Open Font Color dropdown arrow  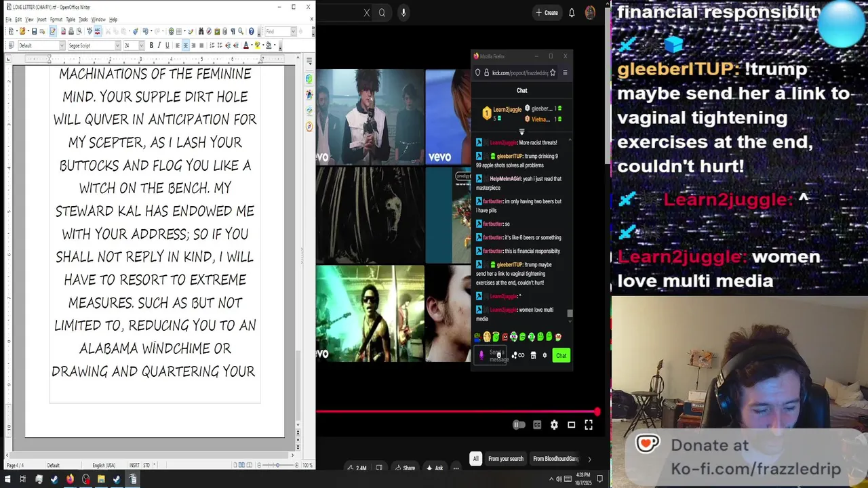[x=252, y=45]
